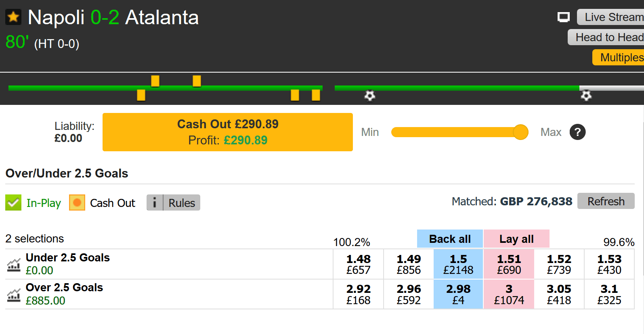Click the second goal ball icon near the timeline end

tap(586, 96)
